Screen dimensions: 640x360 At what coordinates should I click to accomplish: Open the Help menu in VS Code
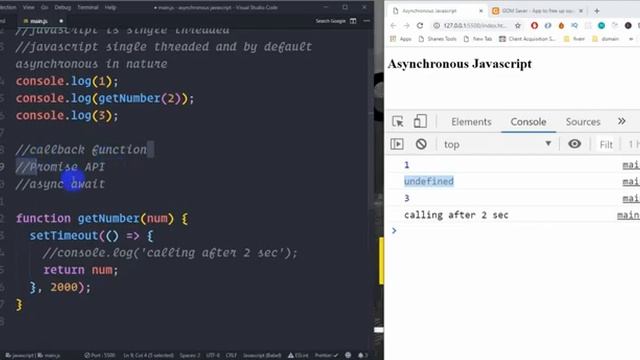(x=110, y=7)
